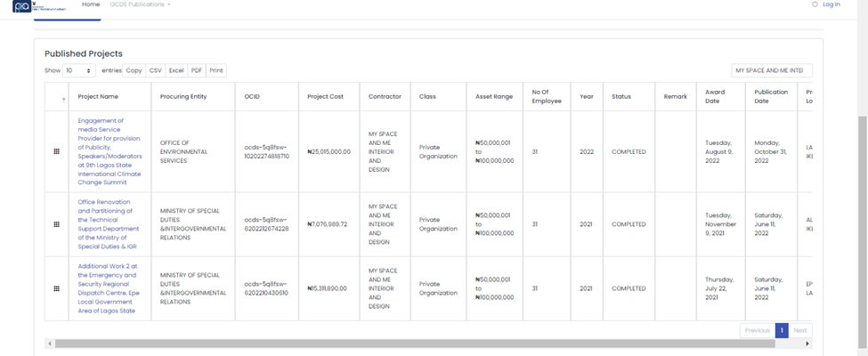This screenshot has height=356, width=868.
Task: Select OCID ending 6202210430610
Action: tap(267, 288)
